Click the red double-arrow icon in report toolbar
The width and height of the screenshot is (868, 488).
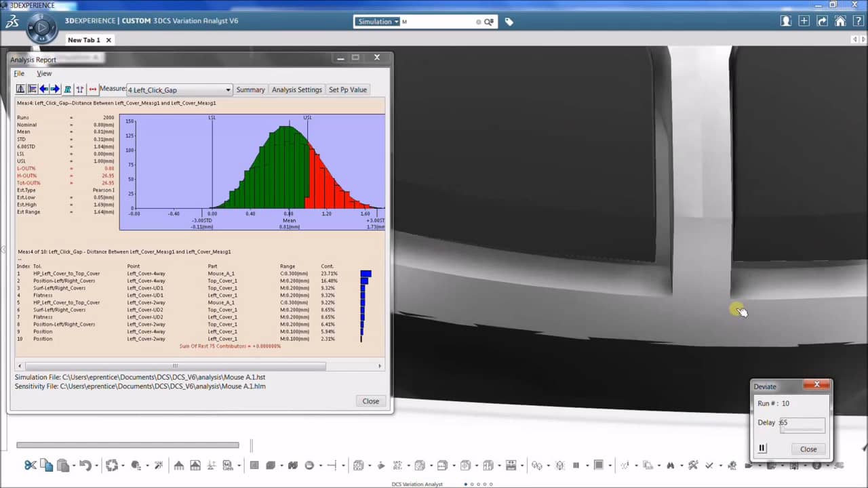coord(93,89)
